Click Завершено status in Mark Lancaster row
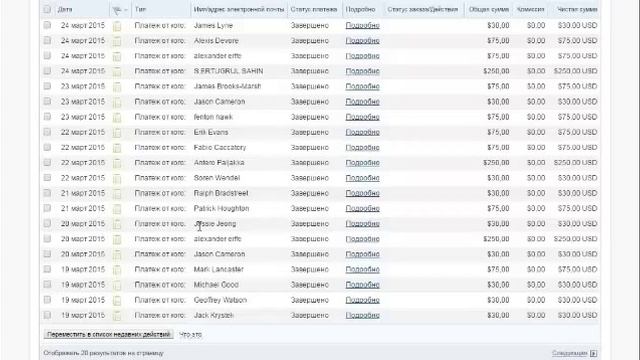640x360 pixels. click(x=309, y=269)
